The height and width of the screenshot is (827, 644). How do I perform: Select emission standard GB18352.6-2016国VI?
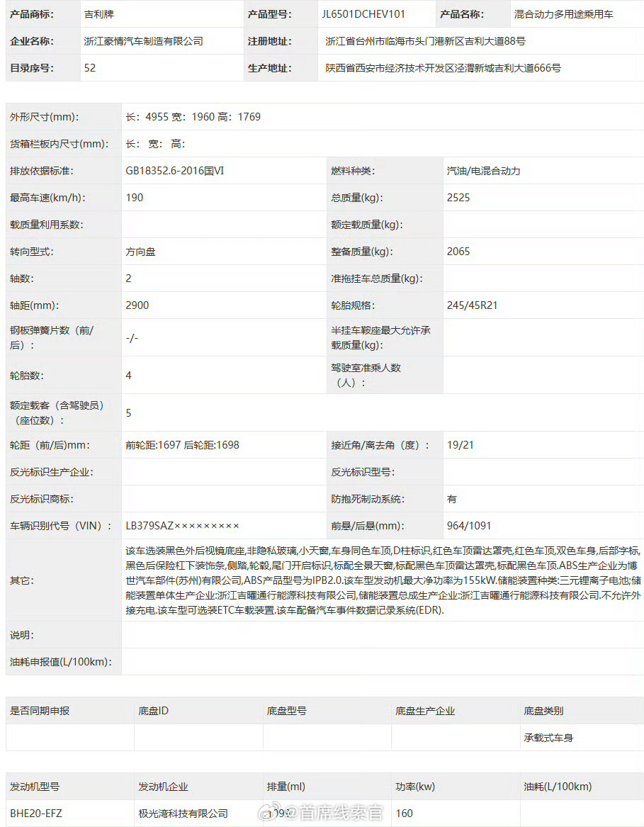click(x=174, y=171)
